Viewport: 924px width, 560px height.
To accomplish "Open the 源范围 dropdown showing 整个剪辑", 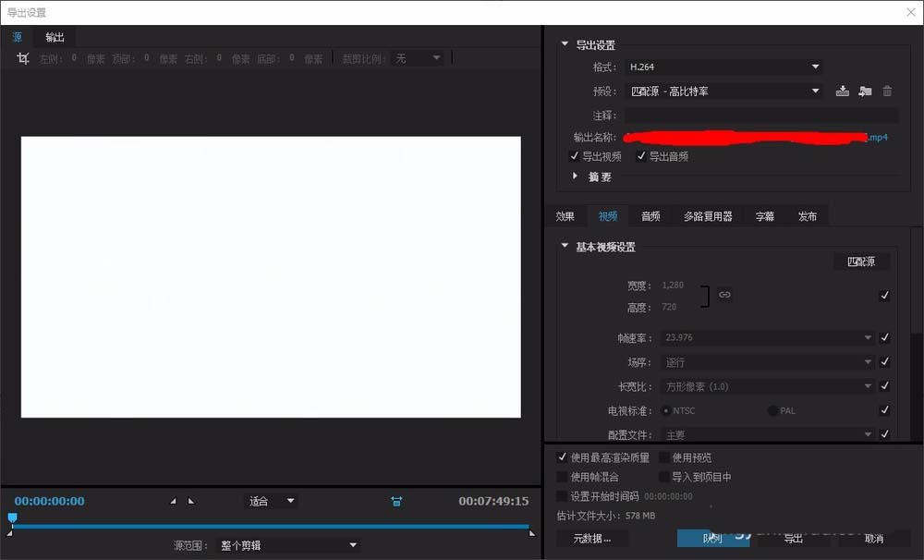I will coord(286,545).
